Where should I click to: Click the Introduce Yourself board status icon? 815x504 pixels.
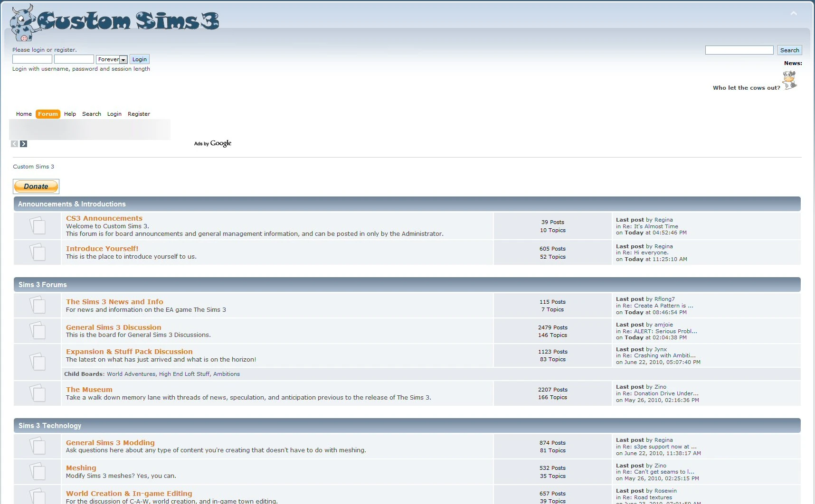[38, 252]
